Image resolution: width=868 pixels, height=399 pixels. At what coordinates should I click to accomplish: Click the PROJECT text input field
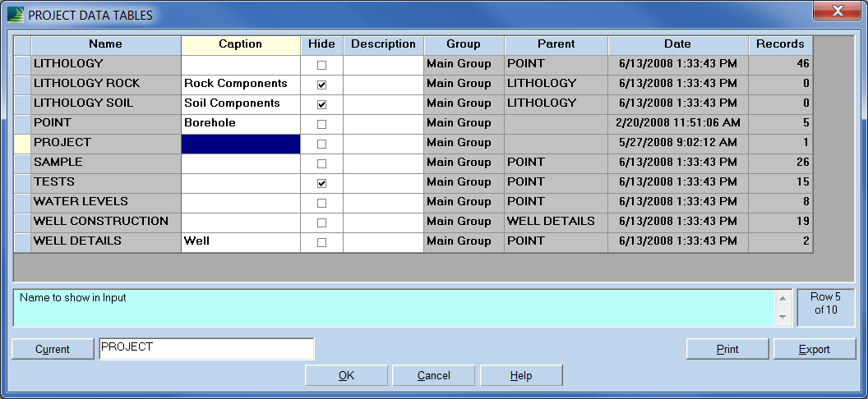tap(206, 349)
